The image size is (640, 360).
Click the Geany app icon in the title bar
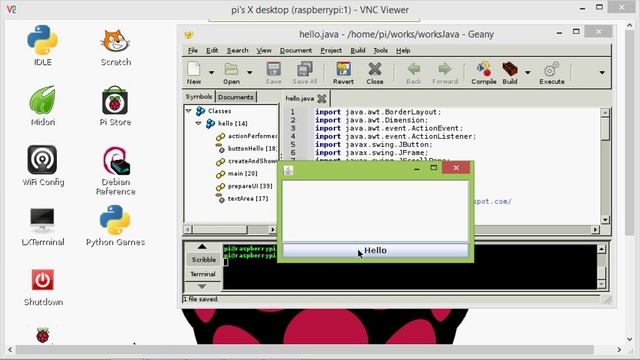(x=188, y=35)
